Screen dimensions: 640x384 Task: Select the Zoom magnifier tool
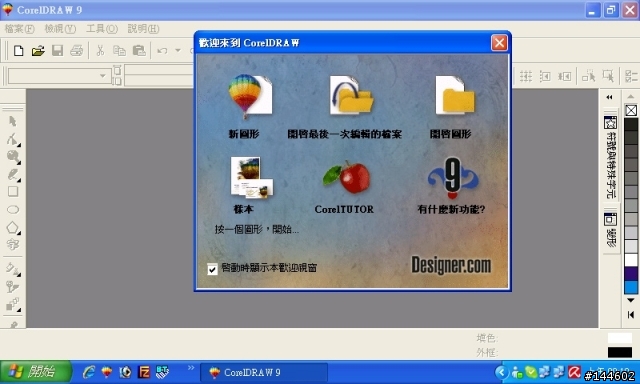coord(13,157)
